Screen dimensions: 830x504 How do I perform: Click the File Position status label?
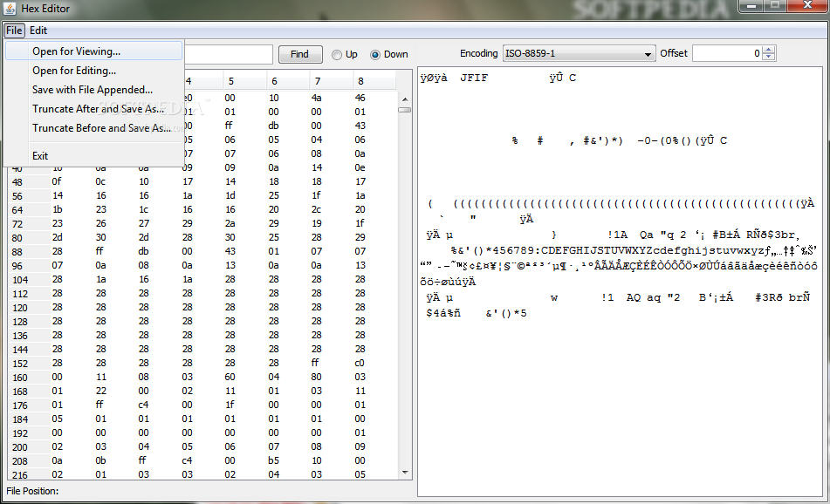[x=32, y=491]
